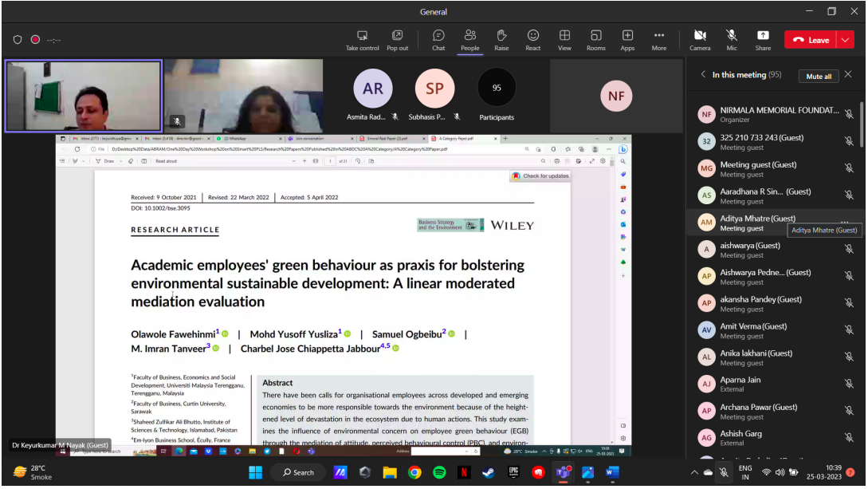Click Mute all participants button

[x=819, y=77]
